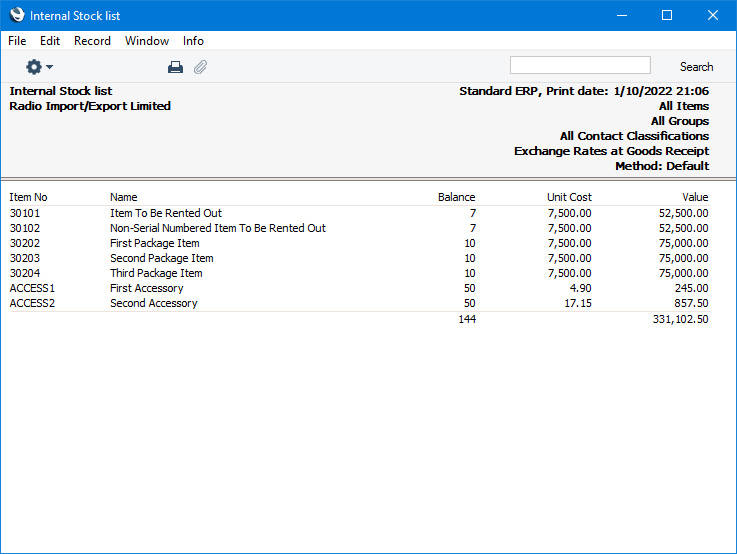Click the Unit Cost column header
Image resolution: width=737 pixels, height=554 pixels.
click(x=569, y=197)
